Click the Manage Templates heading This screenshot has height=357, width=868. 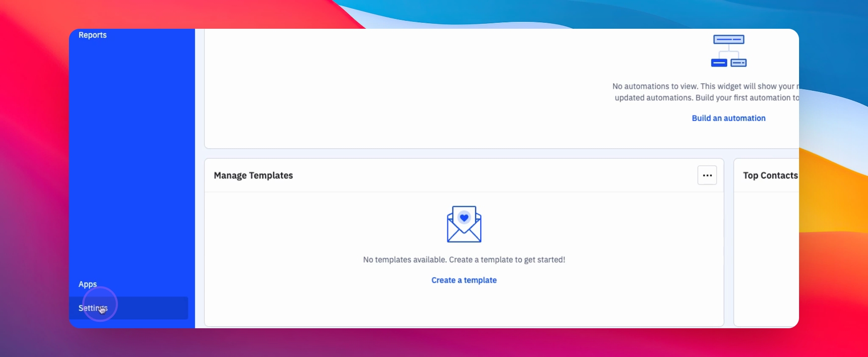click(x=253, y=176)
